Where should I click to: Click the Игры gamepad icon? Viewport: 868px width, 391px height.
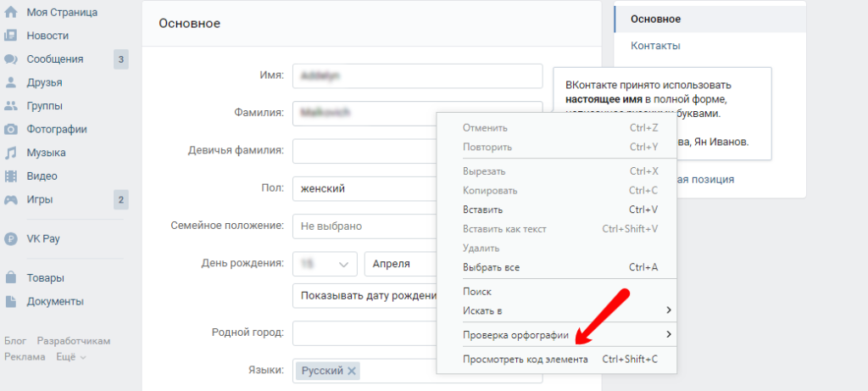tap(11, 200)
